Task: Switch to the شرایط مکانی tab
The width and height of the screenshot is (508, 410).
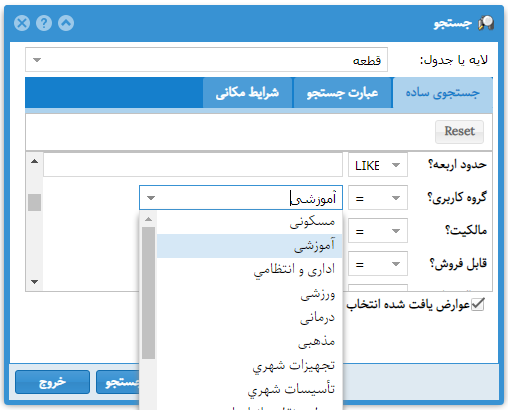Action: tap(247, 93)
